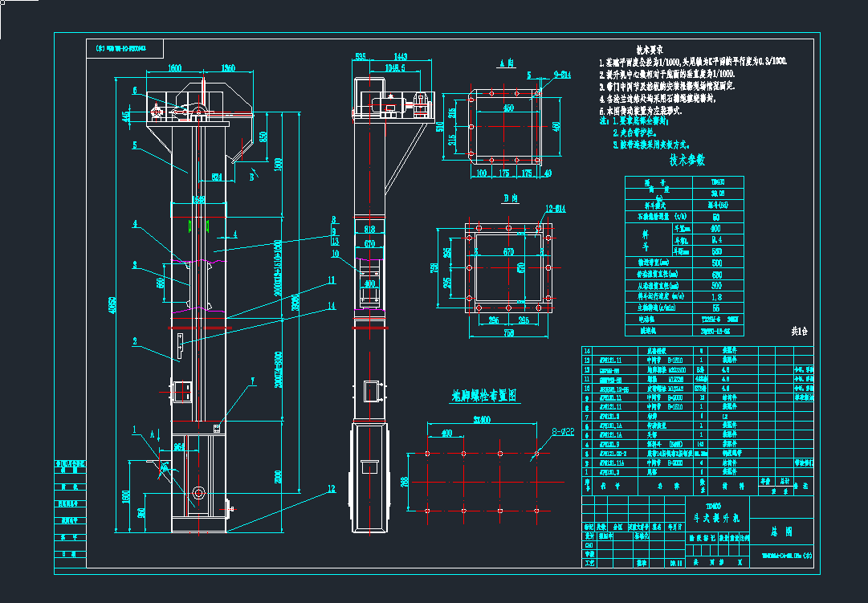Click the 1600 dimension above front view

pyautogui.click(x=175, y=69)
